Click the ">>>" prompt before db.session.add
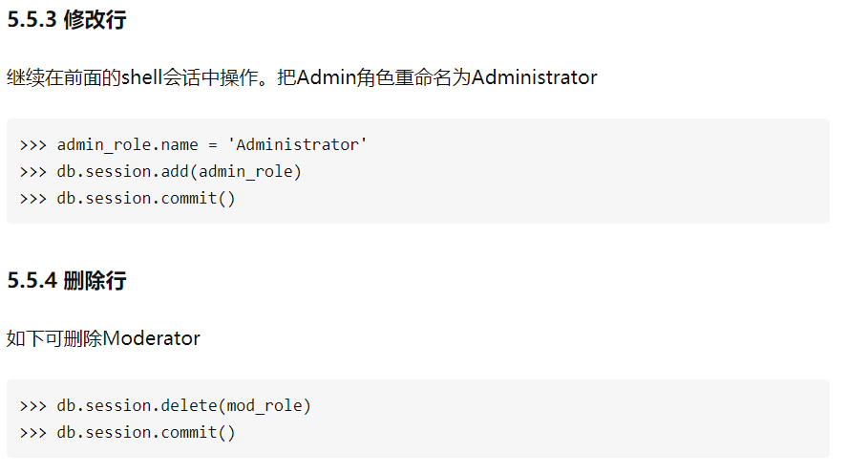This screenshot has width=868, height=475. tap(32, 172)
